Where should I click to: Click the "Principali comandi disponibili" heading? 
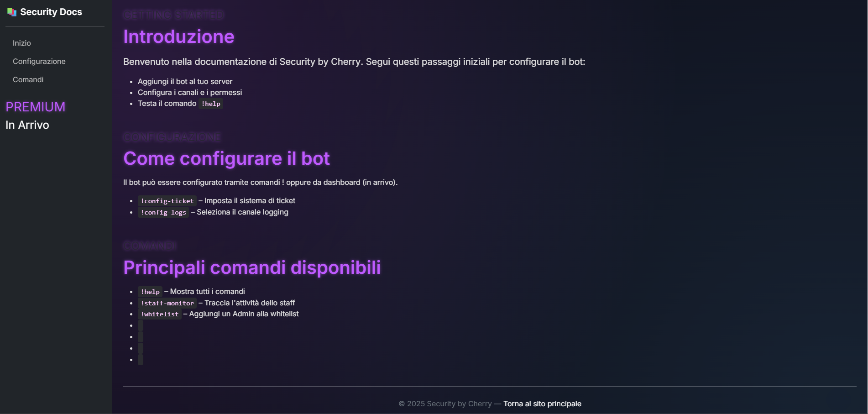[252, 267]
